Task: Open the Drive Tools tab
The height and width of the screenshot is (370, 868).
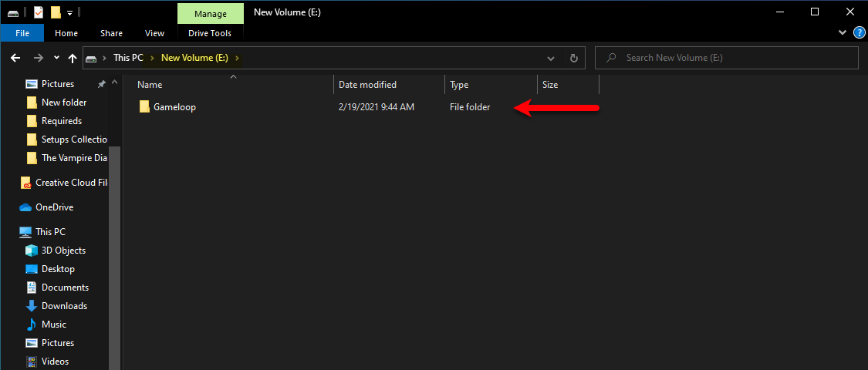Action: [210, 33]
